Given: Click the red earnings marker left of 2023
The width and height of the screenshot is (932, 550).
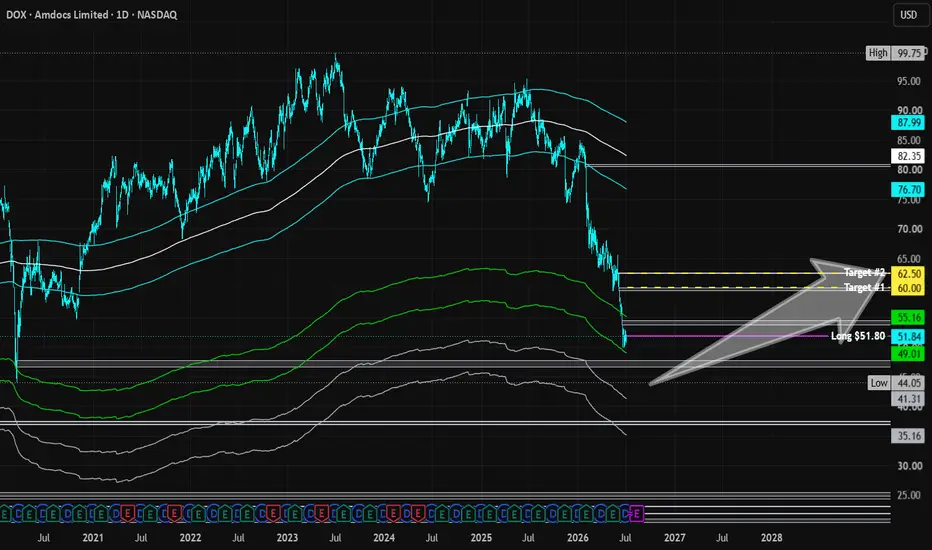Looking at the screenshot, I should coord(273,513).
